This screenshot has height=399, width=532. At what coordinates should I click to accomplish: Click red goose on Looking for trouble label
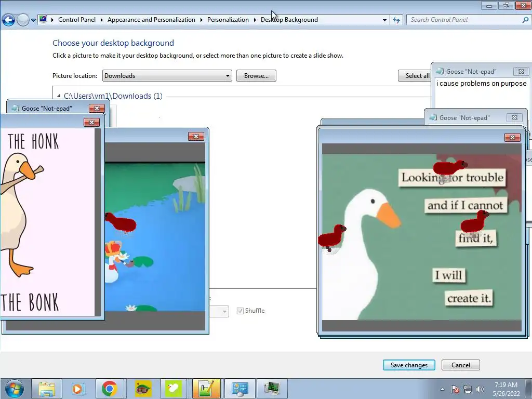click(449, 169)
